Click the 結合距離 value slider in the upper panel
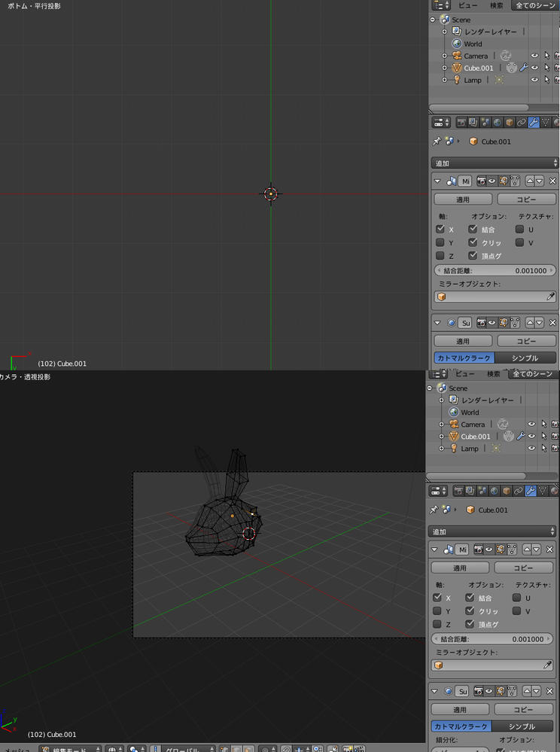560x752 pixels. pos(495,270)
